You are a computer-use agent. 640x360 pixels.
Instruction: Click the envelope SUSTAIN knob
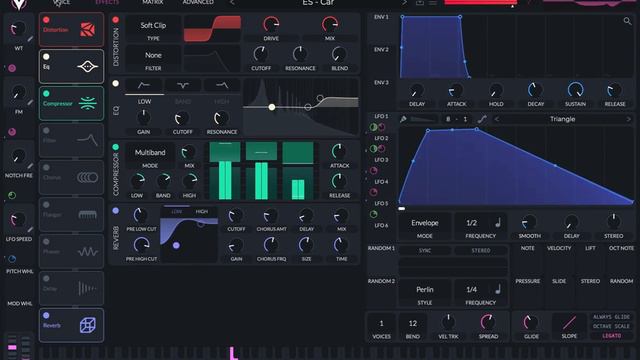[x=575, y=90]
